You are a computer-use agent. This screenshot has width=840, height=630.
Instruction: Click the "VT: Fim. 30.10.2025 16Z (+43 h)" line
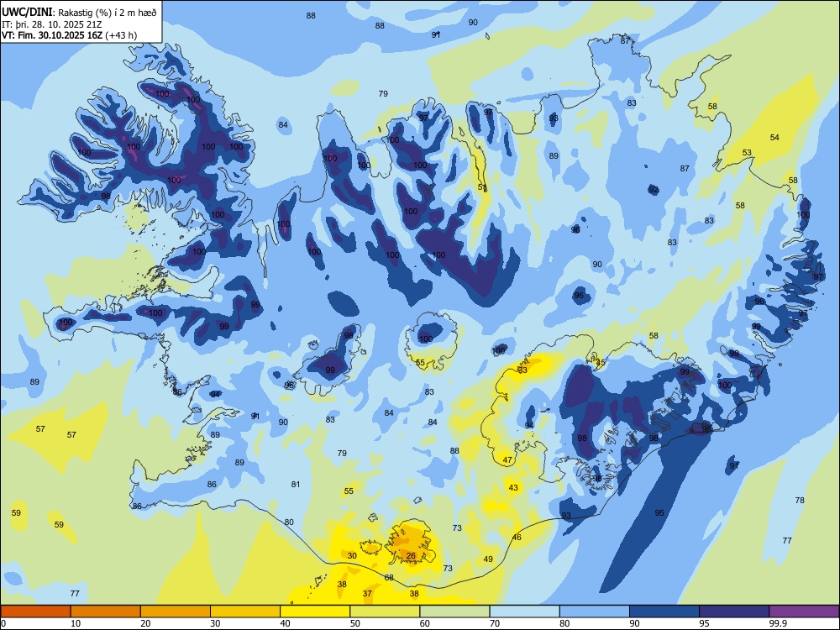[69, 35]
